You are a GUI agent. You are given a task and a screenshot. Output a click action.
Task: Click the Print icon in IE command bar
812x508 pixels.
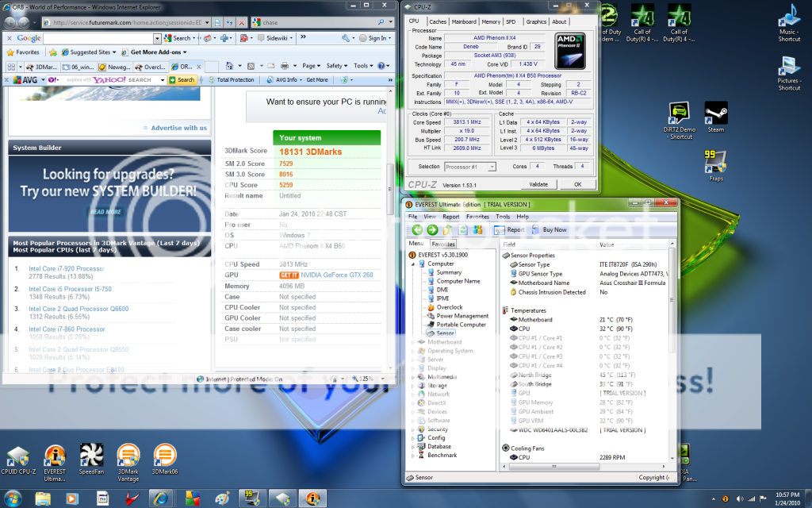[x=285, y=66]
